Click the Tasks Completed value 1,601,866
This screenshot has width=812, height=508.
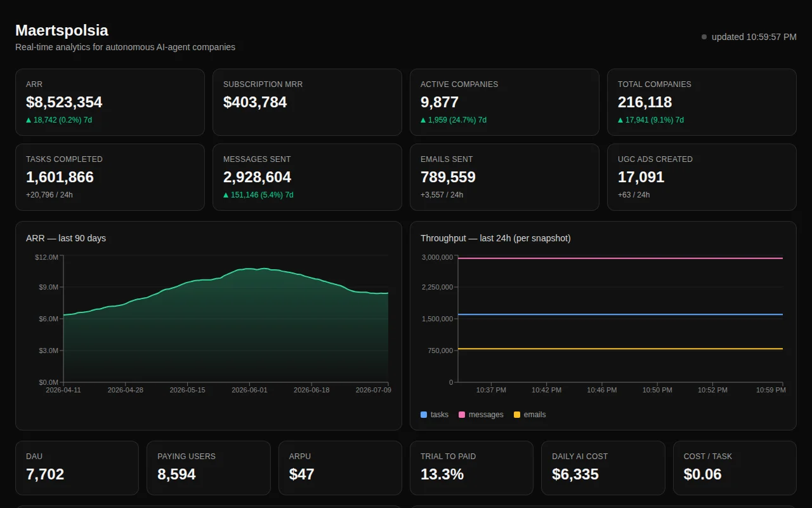[x=60, y=177]
